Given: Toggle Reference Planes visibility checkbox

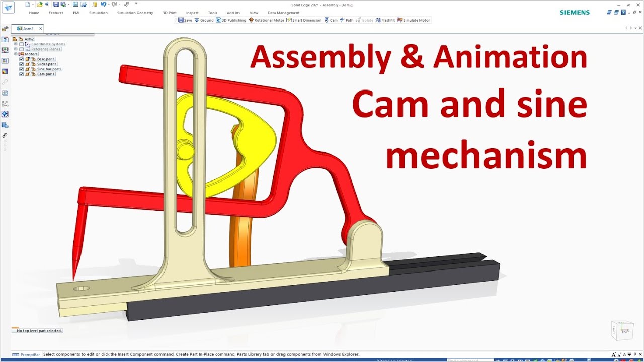Looking at the screenshot, I should point(21,49).
